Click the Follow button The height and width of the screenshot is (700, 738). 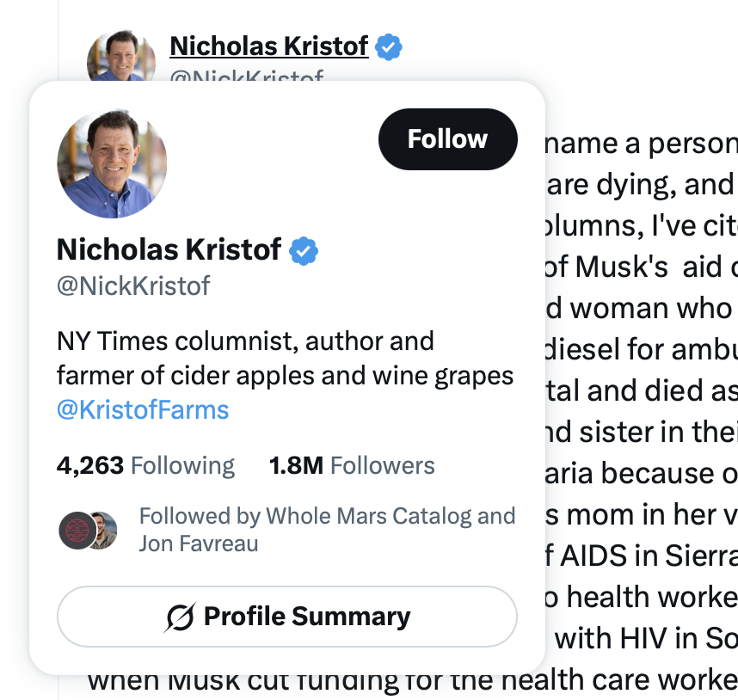(x=447, y=139)
